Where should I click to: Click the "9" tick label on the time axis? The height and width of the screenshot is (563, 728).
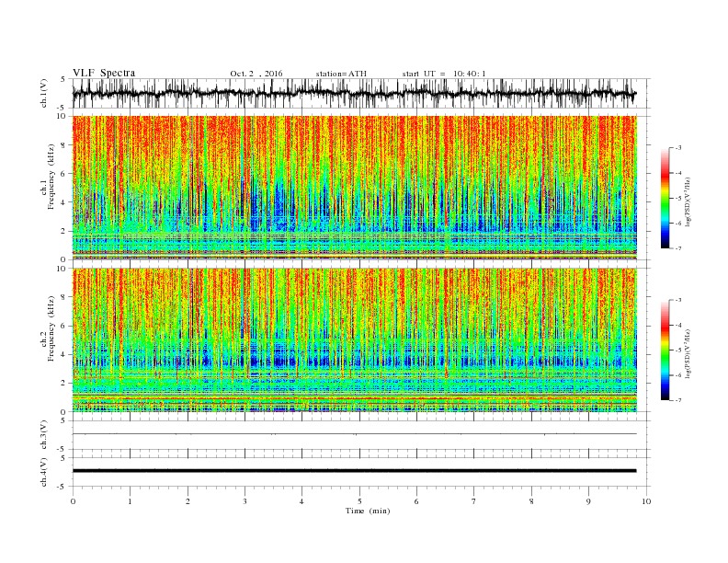[x=588, y=501]
